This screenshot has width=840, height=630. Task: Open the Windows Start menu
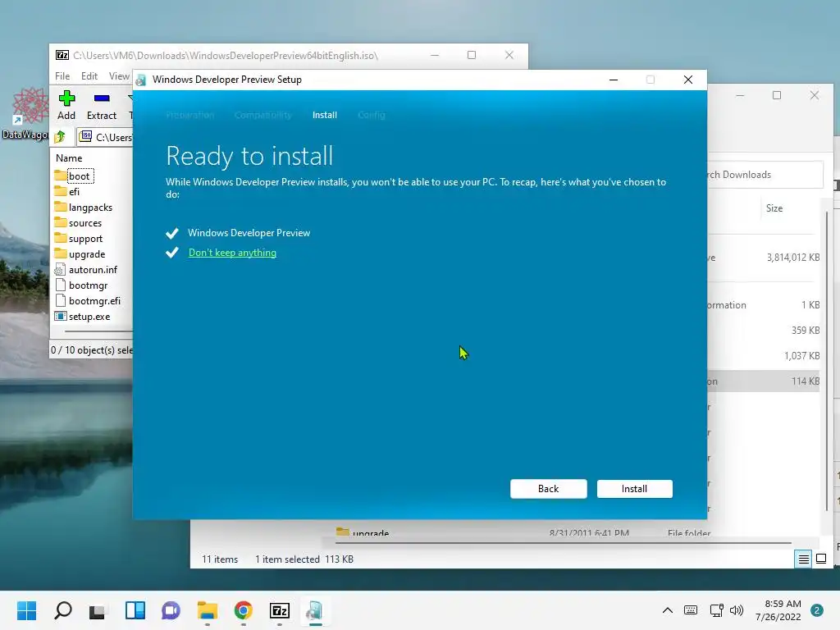[26, 610]
